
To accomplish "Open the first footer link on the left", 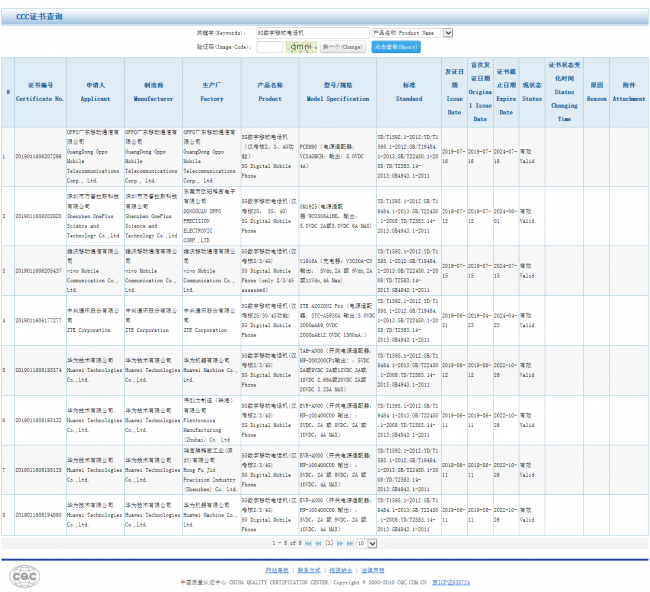I will tap(277, 570).
